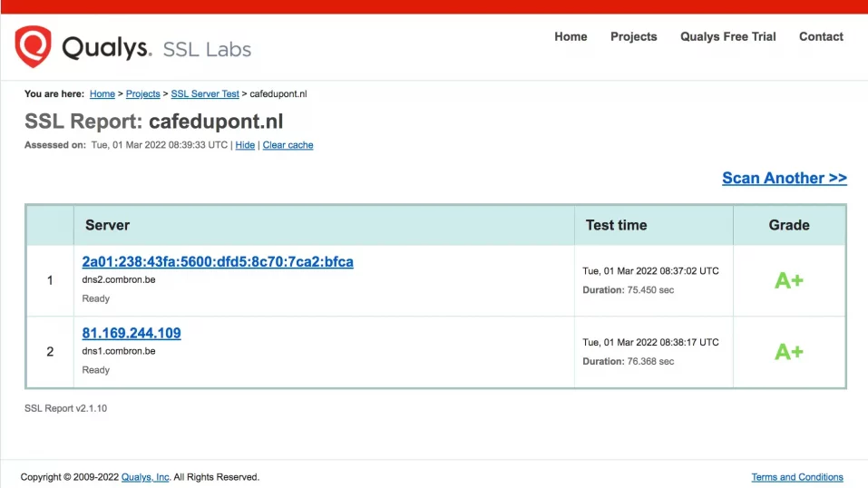The height and width of the screenshot is (488, 868).
Task: Click the A+ grade for dns1.combron.be
Action: click(789, 352)
